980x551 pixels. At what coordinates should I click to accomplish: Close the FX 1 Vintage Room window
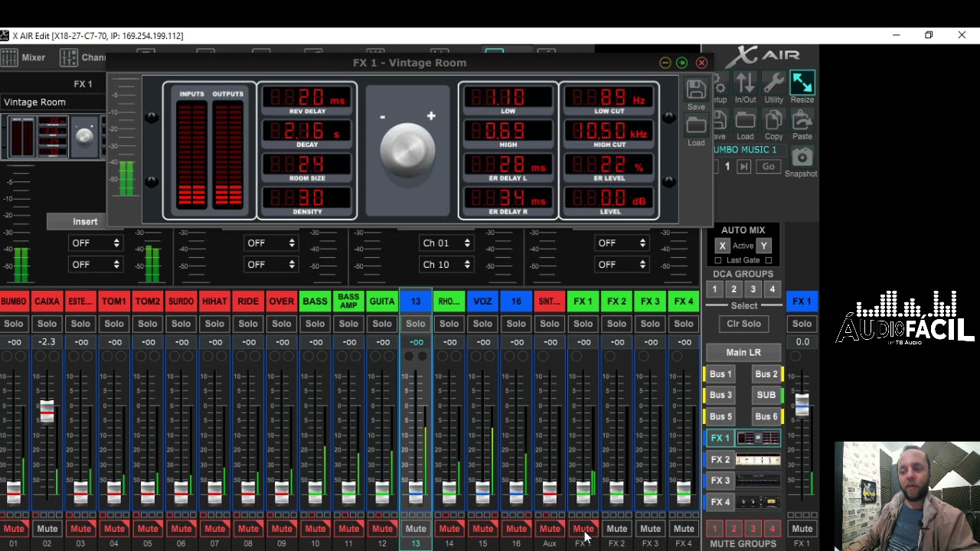[x=701, y=63]
